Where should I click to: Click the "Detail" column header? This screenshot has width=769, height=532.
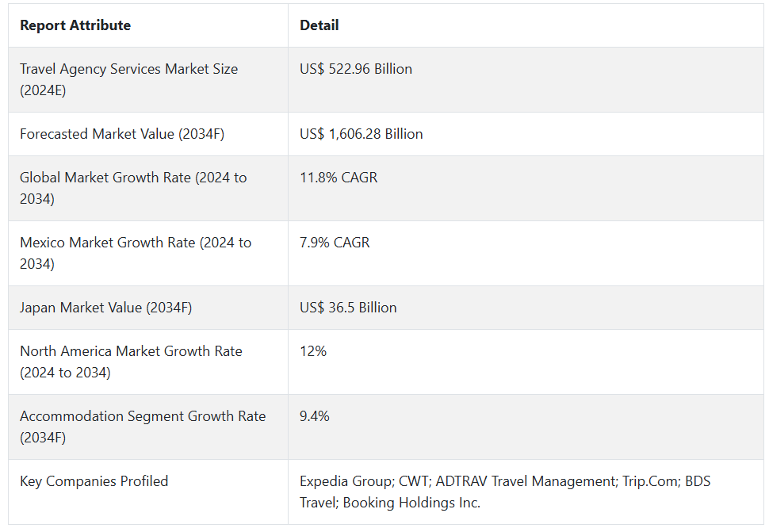tap(319, 25)
